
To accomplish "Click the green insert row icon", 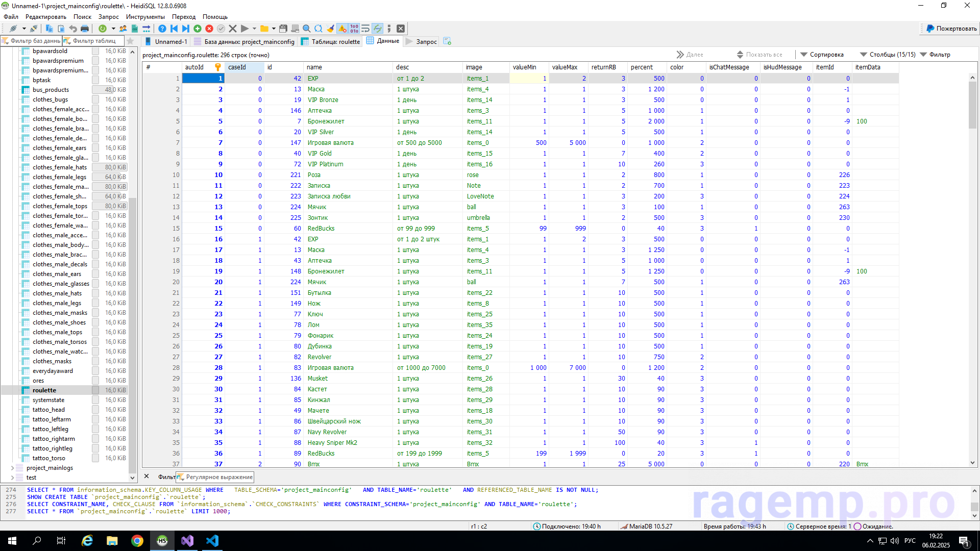I will (x=197, y=29).
